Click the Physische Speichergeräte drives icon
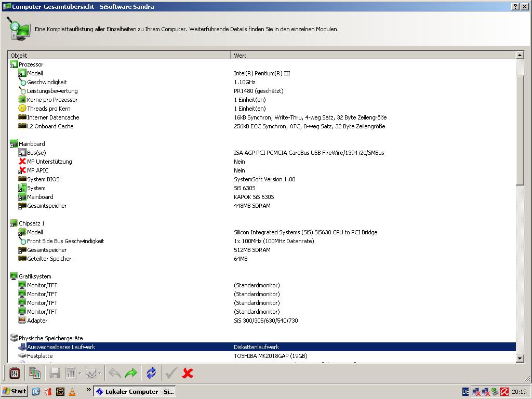This screenshot has height=399, width=532. tap(14, 338)
